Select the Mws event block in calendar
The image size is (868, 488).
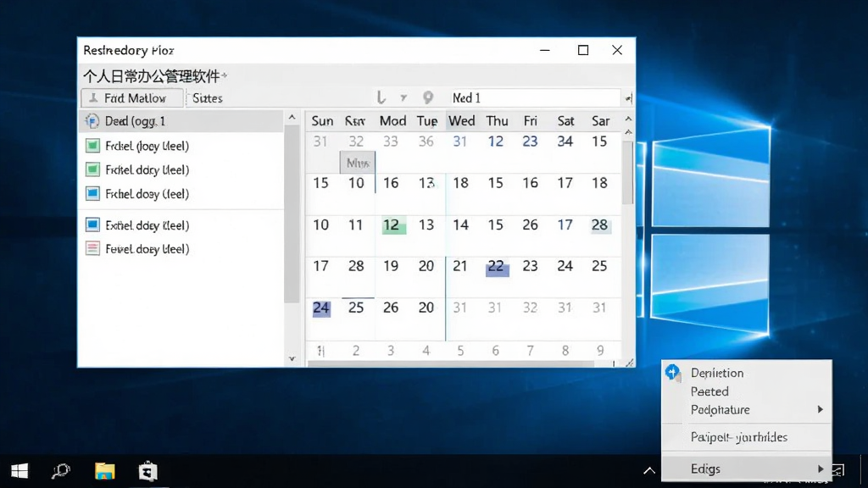coord(358,163)
